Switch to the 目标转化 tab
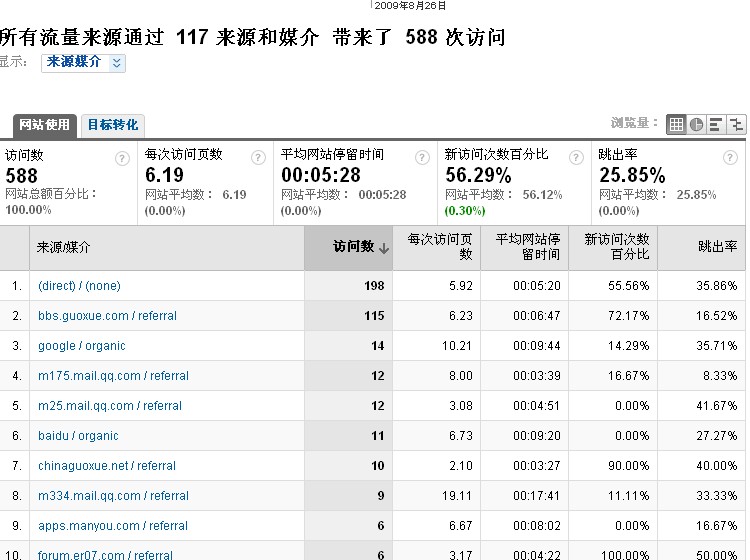 [x=113, y=125]
